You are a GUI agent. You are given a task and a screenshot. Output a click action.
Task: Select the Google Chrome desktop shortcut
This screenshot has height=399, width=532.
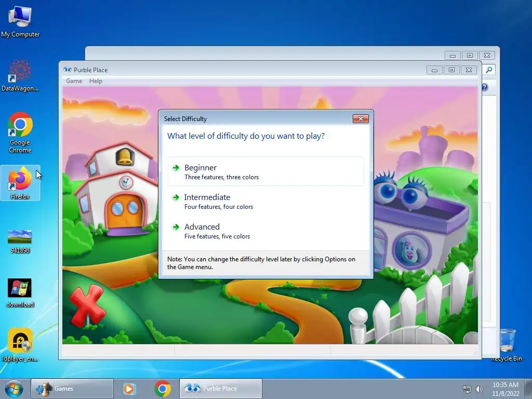pyautogui.click(x=20, y=132)
